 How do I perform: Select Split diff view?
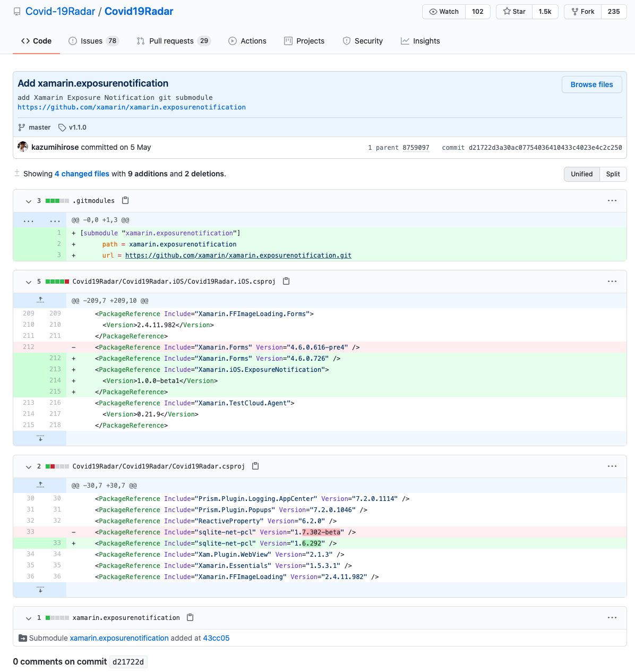pyautogui.click(x=613, y=174)
